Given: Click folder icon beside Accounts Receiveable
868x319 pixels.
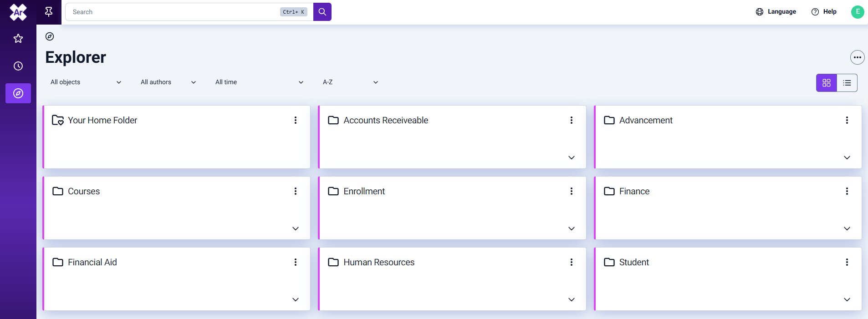Looking at the screenshot, I should click(x=333, y=120).
